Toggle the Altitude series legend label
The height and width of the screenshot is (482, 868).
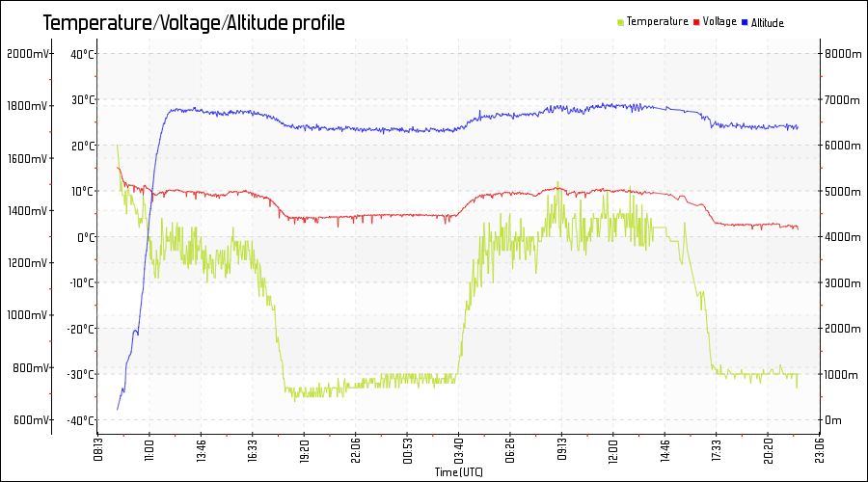tap(768, 22)
